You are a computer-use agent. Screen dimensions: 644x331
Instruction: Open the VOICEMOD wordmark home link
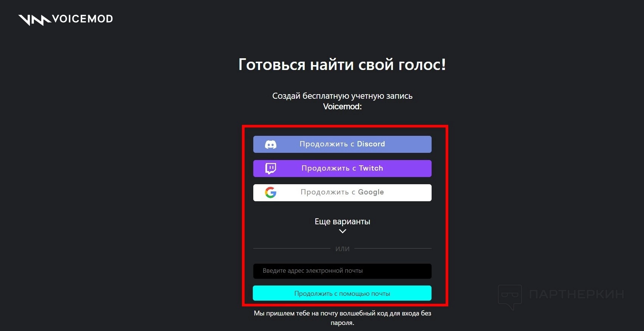point(83,19)
